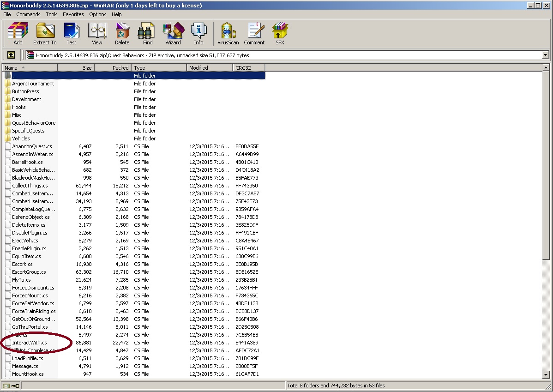This screenshot has width=553, height=392.
Task: Start the Wizard tool
Action: [173, 34]
